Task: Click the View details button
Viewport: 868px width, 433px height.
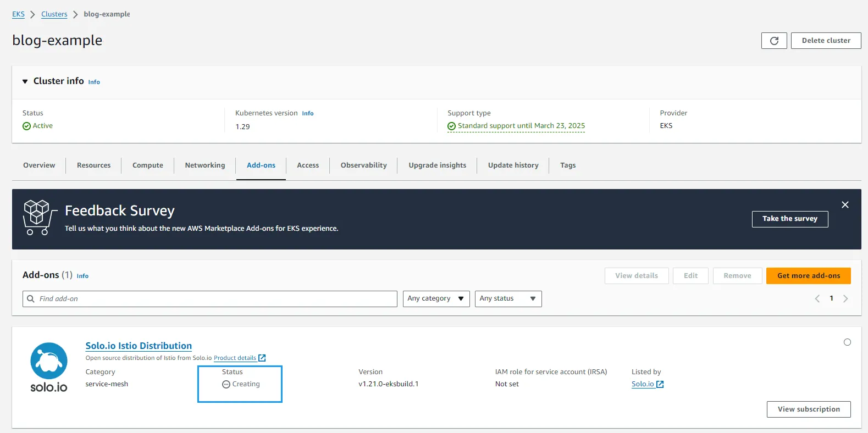Action: point(637,276)
